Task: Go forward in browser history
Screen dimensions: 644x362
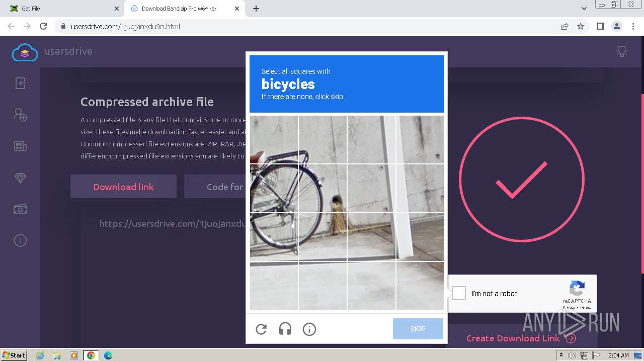Action: tap(27, 26)
